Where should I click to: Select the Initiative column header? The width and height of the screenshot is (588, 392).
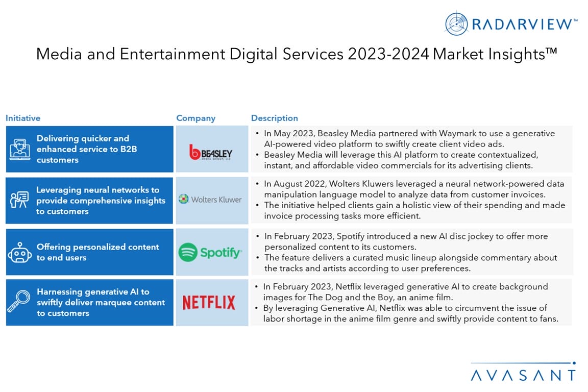coord(23,118)
